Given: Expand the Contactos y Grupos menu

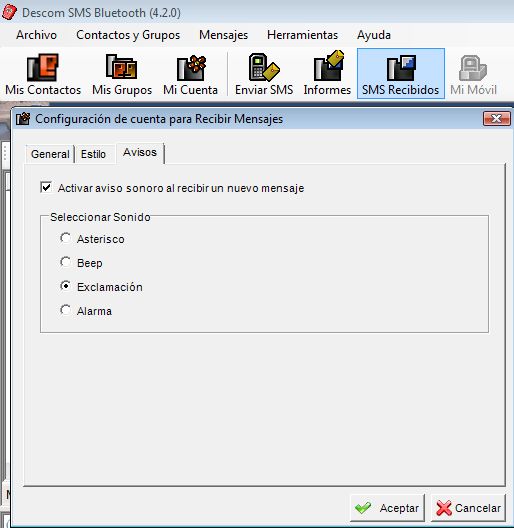Looking at the screenshot, I should [x=128, y=35].
